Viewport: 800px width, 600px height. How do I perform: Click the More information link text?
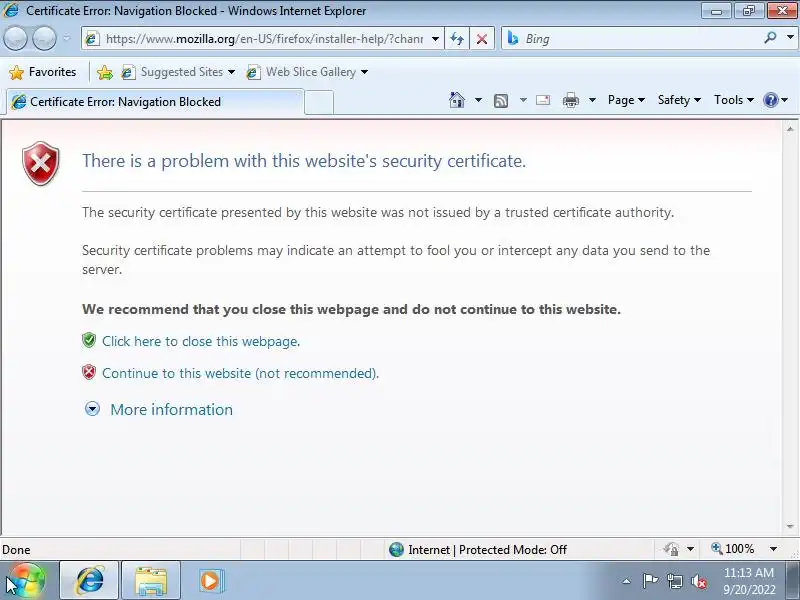[171, 409]
